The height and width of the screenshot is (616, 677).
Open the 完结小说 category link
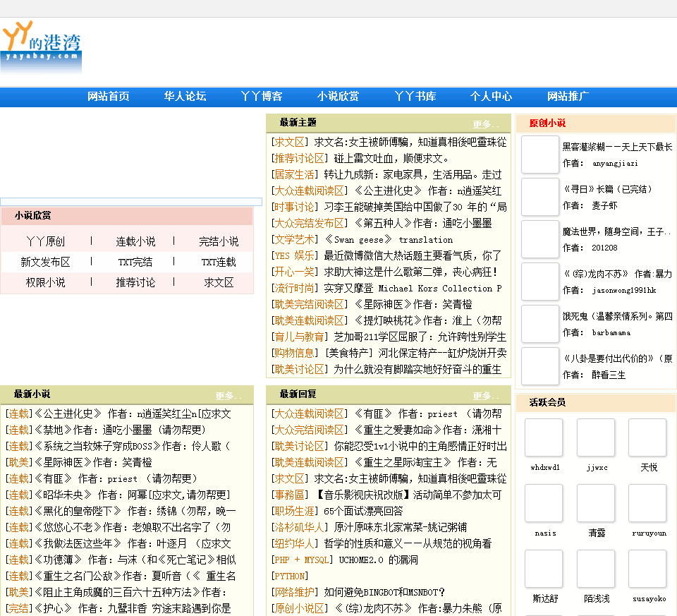(219, 241)
